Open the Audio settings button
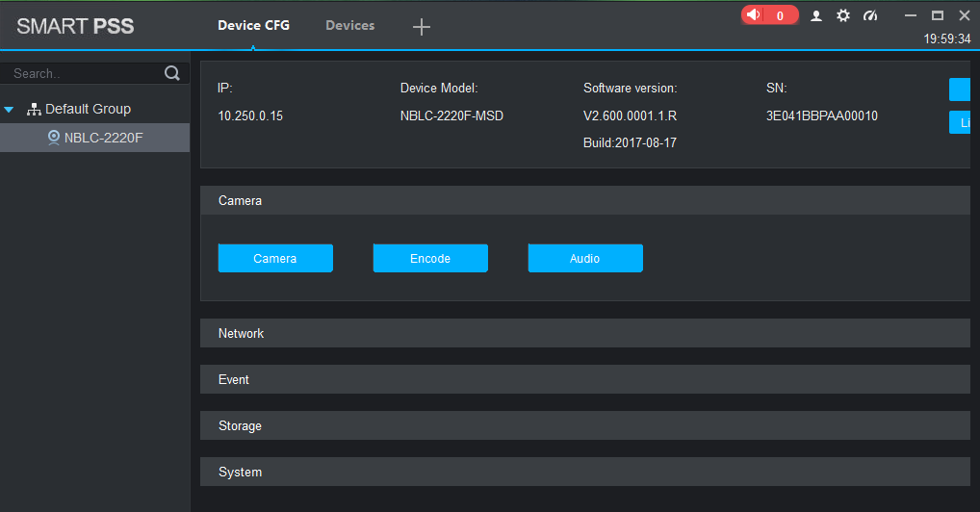Screen dimensions: 980x512 pos(585,258)
